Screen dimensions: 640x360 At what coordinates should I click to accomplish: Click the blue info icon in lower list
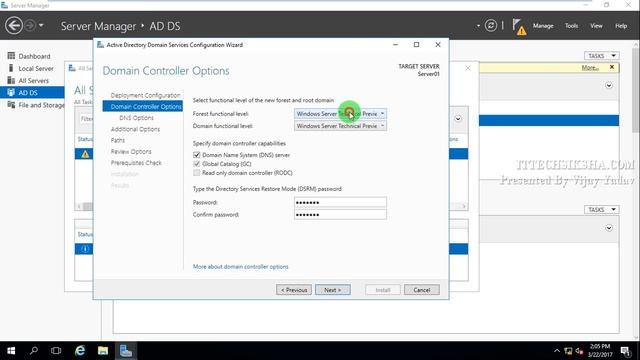tap(85, 249)
